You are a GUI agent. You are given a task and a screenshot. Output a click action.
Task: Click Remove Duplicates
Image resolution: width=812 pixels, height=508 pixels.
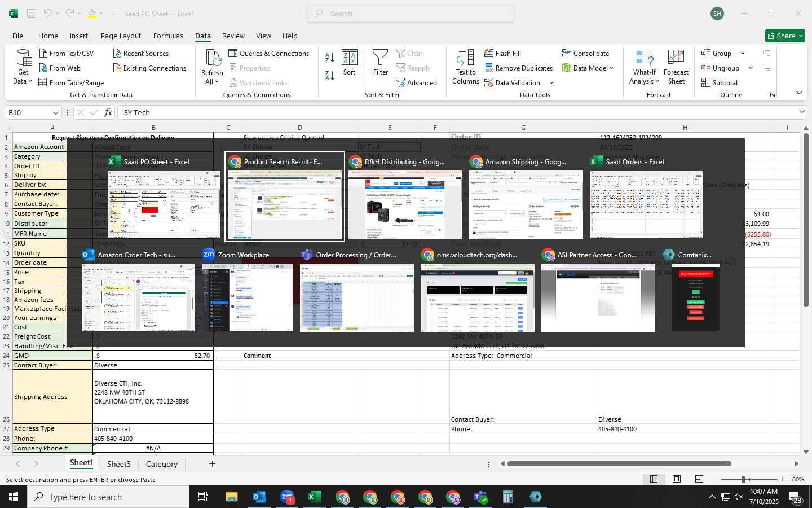518,68
